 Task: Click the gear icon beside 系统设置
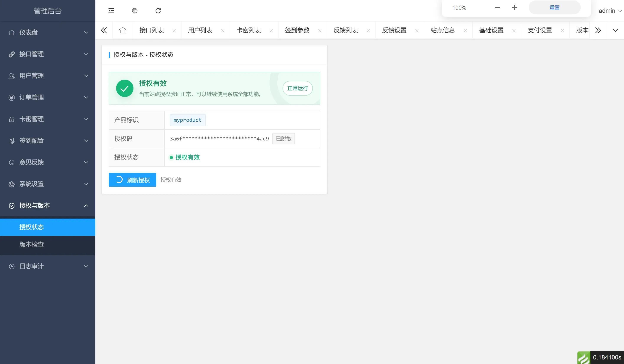pos(11,184)
